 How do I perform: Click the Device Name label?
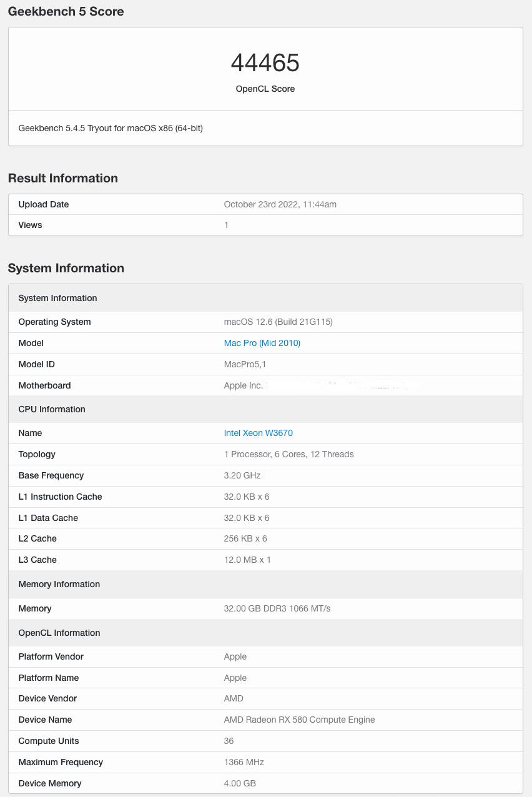(x=46, y=720)
